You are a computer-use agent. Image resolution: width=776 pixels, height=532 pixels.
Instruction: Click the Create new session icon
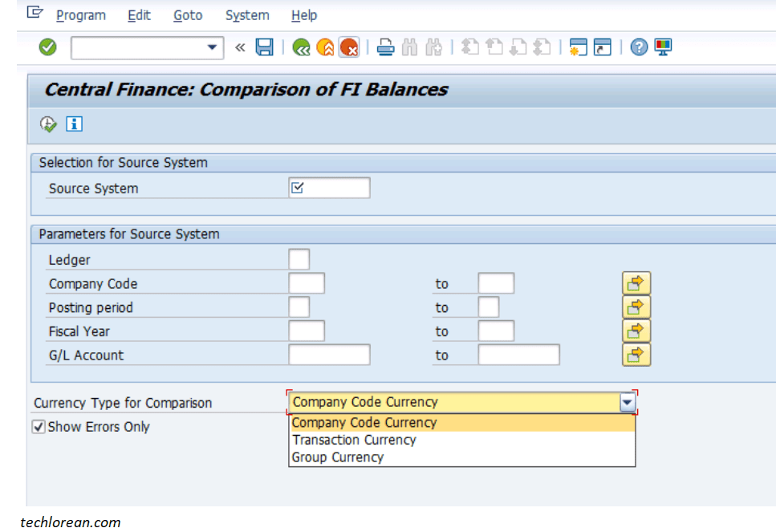(x=577, y=47)
